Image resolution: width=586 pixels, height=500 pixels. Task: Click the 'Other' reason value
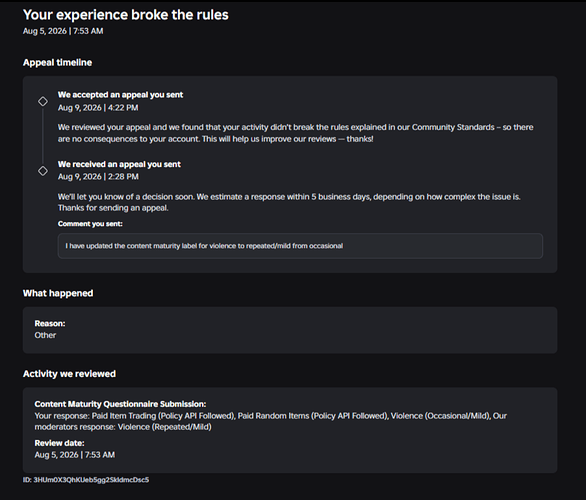45,335
